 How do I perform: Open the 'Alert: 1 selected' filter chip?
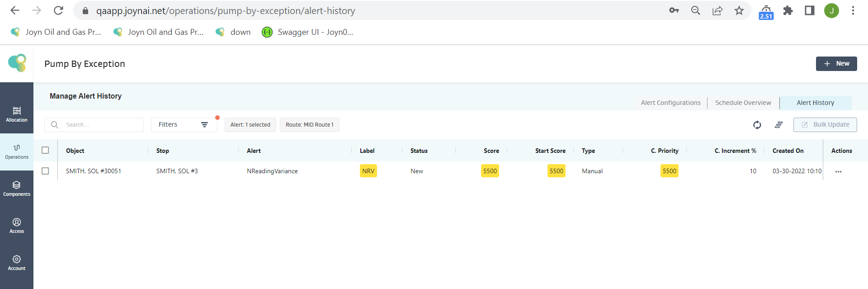click(250, 125)
